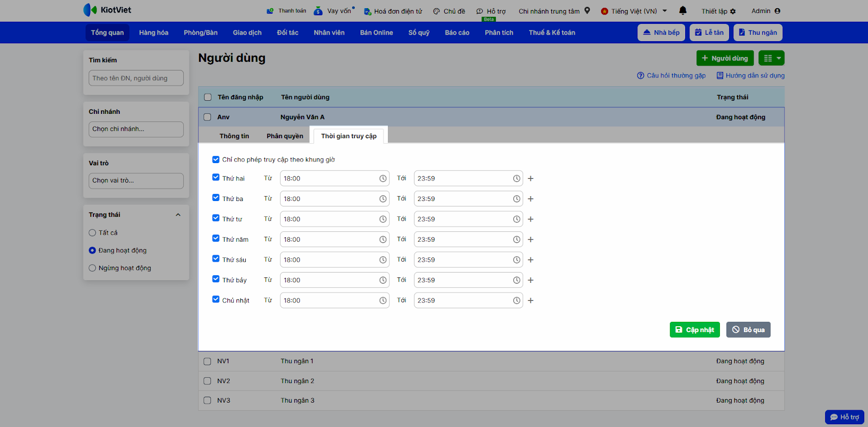868x427 pixels.
Task: Open the column display options dropdown
Action: 772,58
